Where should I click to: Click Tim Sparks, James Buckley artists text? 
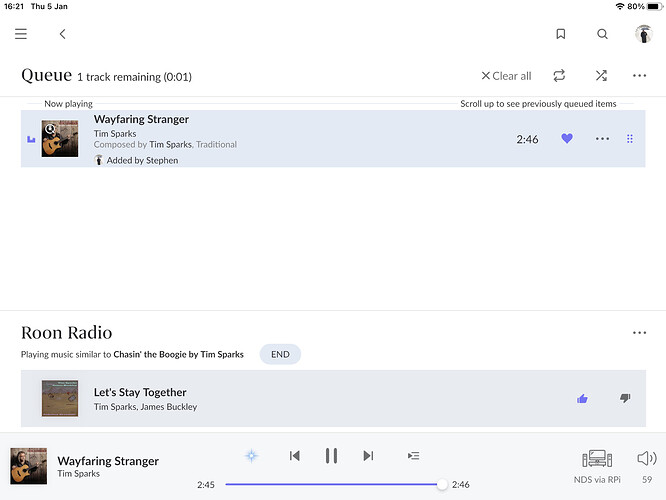tap(146, 407)
